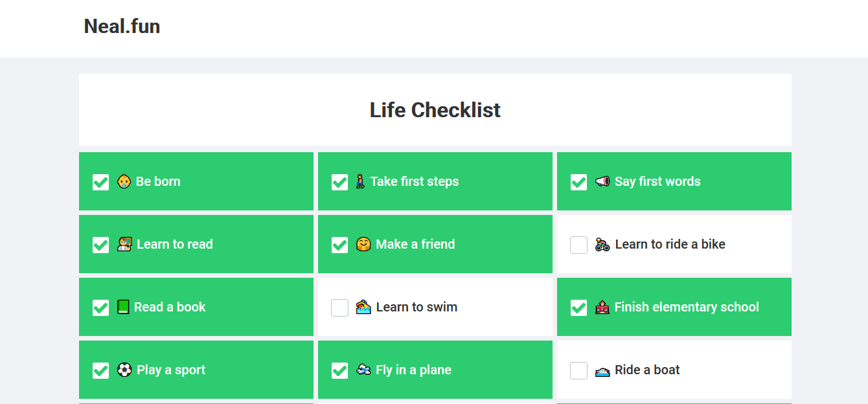The image size is (868, 404).
Task: Check the Learn to swim checkbox
Action: coord(339,308)
